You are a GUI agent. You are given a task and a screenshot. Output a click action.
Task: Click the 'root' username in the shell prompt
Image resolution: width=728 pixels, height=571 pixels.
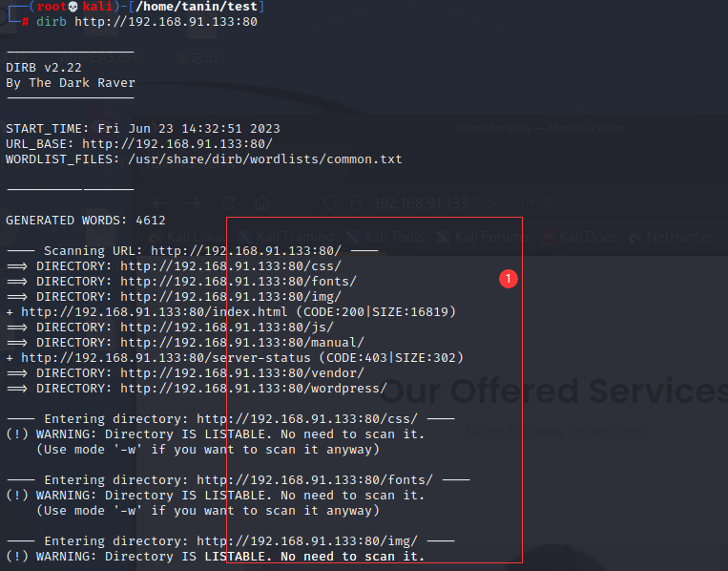(52, 6)
